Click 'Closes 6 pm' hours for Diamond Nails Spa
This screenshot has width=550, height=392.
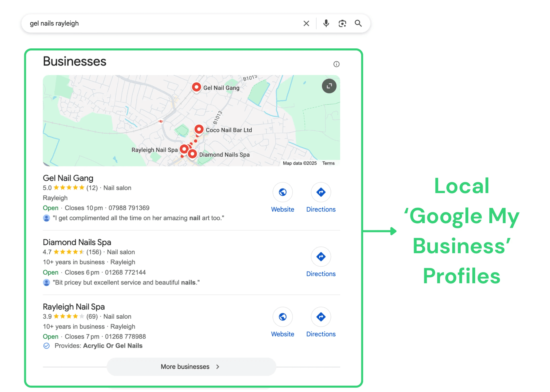[82, 272]
